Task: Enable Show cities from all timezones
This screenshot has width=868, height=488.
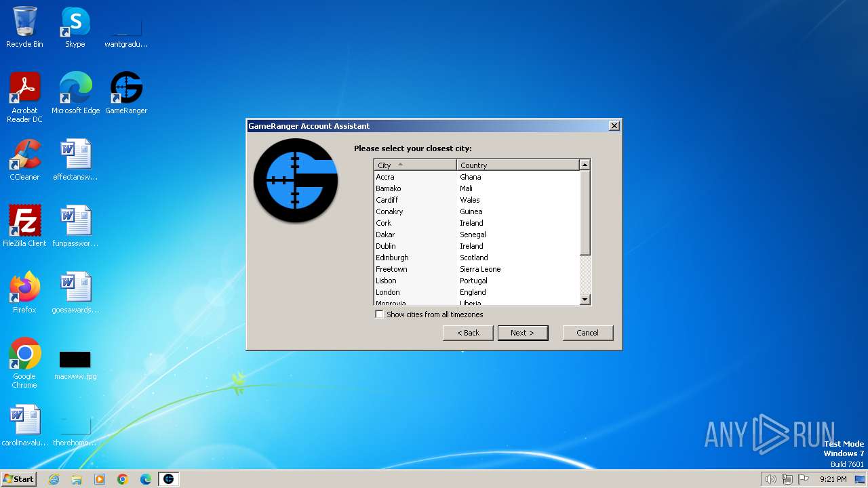Action: point(379,314)
